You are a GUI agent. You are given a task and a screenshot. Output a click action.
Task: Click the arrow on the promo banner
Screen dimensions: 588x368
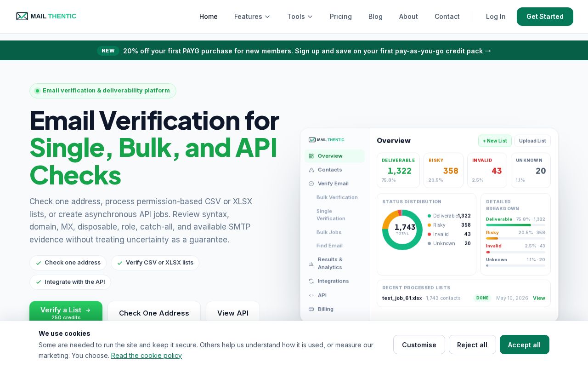pyautogui.click(x=488, y=51)
